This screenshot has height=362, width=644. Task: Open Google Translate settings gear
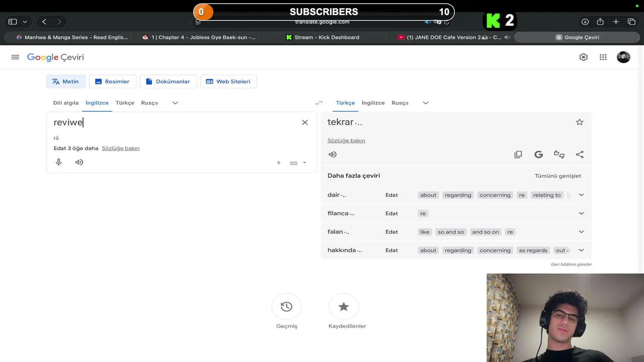tap(583, 57)
